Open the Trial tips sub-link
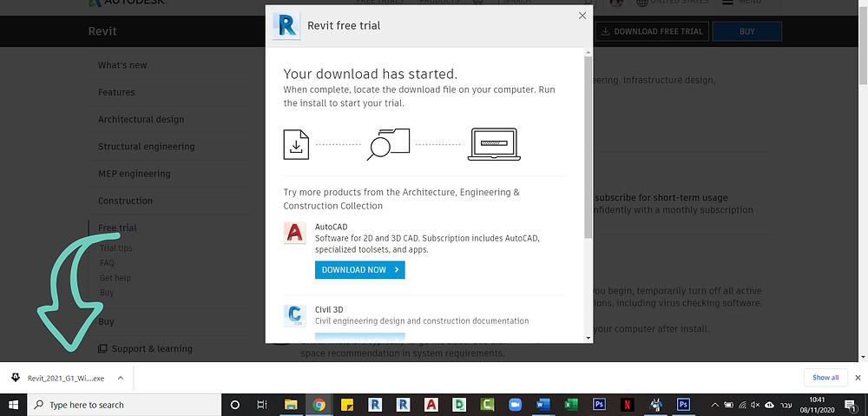Image resolution: width=868 pixels, height=416 pixels. click(x=115, y=248)
